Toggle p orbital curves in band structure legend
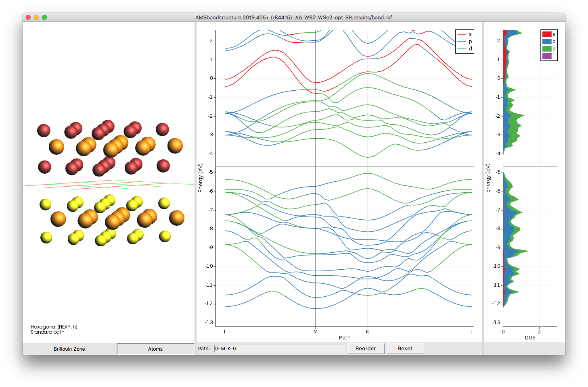Viewport: 588px width, 387px height. pos(465,41)
